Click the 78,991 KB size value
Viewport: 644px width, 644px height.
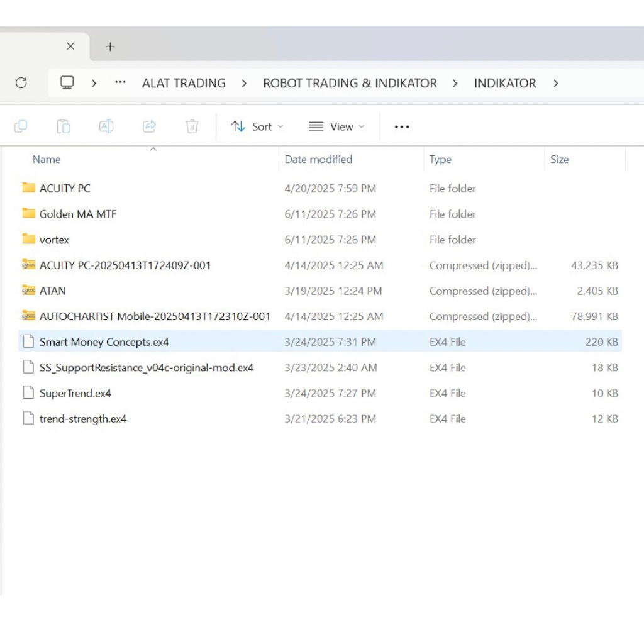[x=594, y=316]
